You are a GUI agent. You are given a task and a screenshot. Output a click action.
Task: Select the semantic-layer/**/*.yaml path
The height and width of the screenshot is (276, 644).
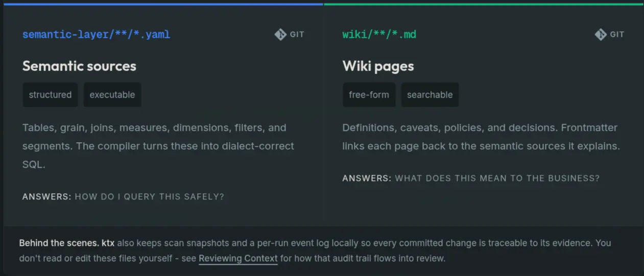(97, 35)
